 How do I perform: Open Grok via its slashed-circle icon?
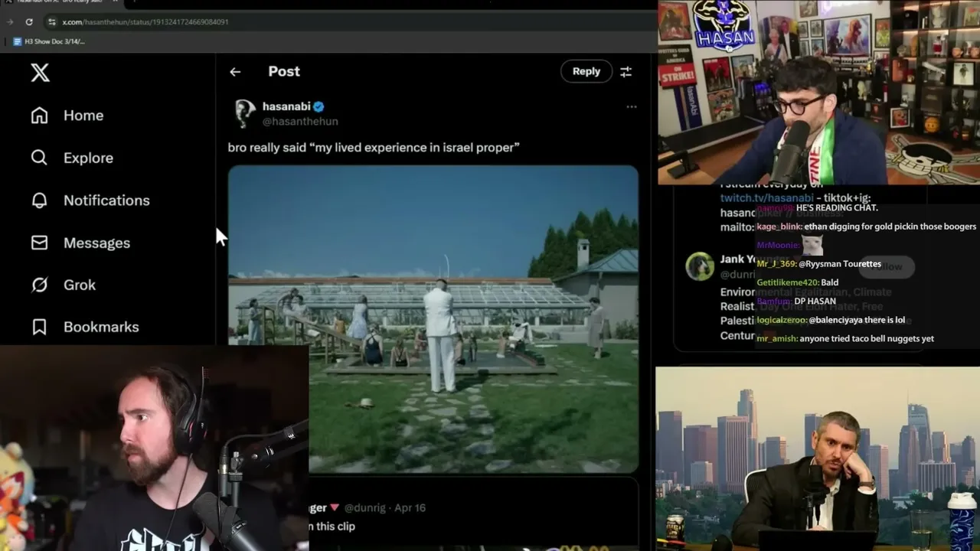click(x=39, y=285)
